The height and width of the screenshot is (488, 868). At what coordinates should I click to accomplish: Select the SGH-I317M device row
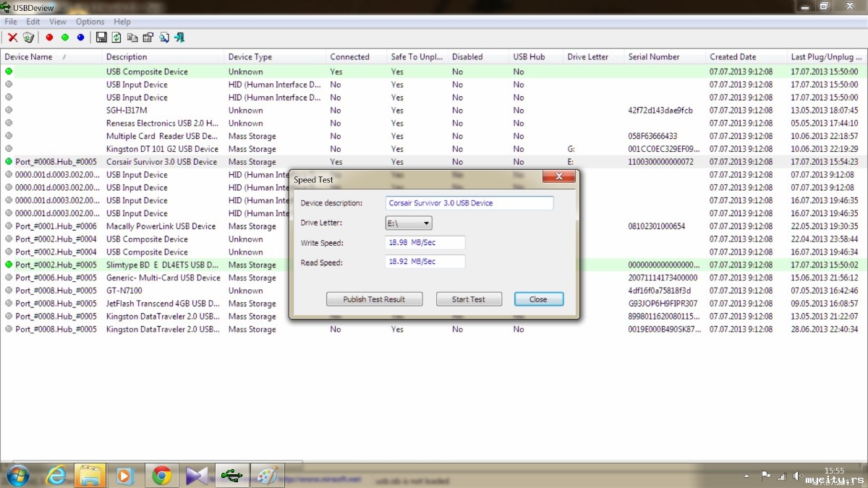(434, 111)
